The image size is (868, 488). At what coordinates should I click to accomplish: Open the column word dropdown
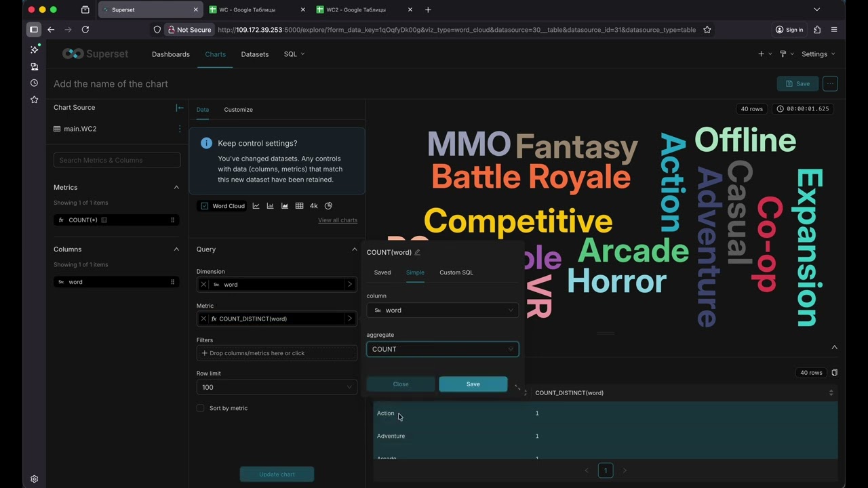[x=443, y=310]
